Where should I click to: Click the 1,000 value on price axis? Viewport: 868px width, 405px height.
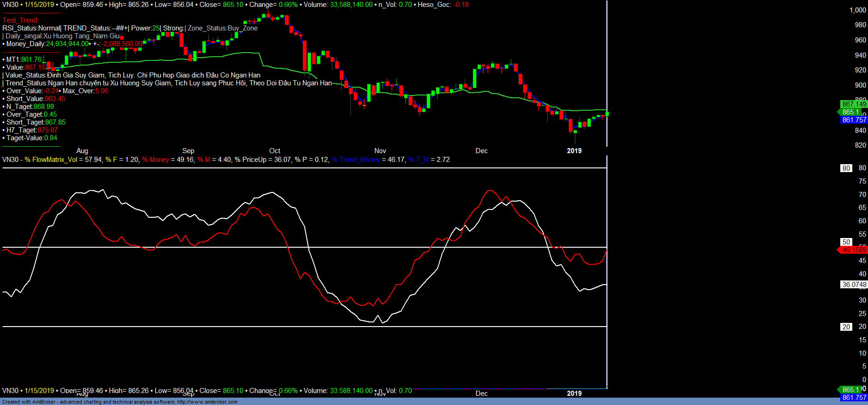857,10
